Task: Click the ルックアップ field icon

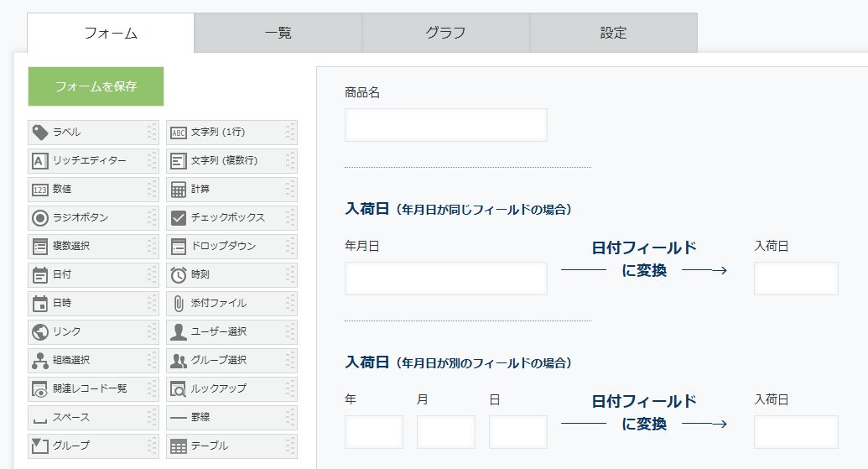Action: (179, 389)
